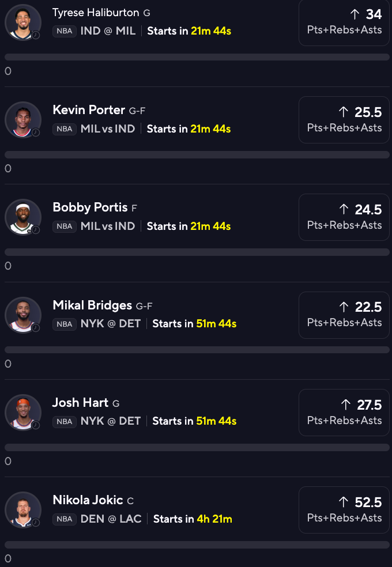The height and width of the screenshot is (567, 392).
Task: Open the Nikola Jokic player name
Action: coord(88,500)
